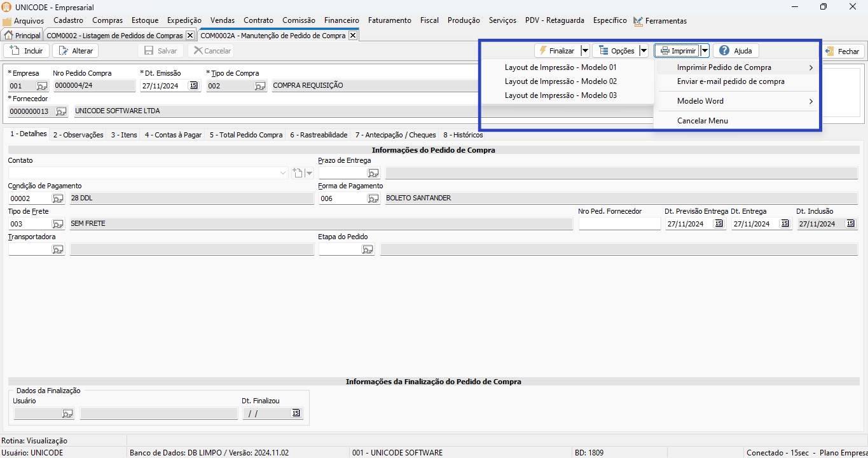Viewport: 868px width, 458px height.
Task: Click the Fornecedor lookup search icon
Action: click(x=61, y=111)
